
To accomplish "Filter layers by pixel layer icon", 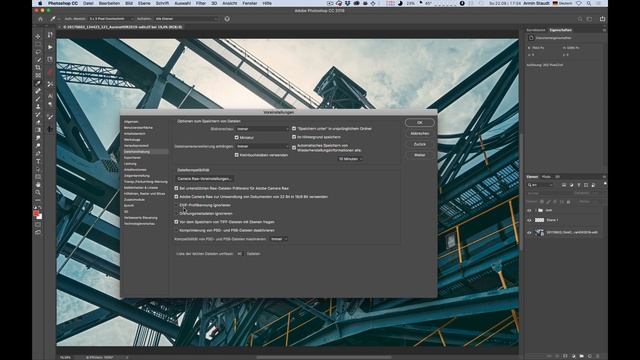I will (x=564, y=185).
